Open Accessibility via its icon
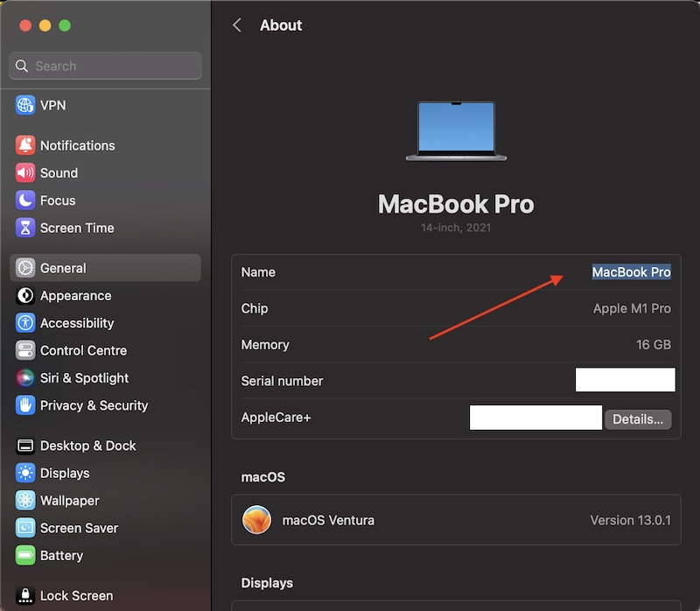Image resolution: width=700 pixels, height=611 pixels. tap(25, 323)
